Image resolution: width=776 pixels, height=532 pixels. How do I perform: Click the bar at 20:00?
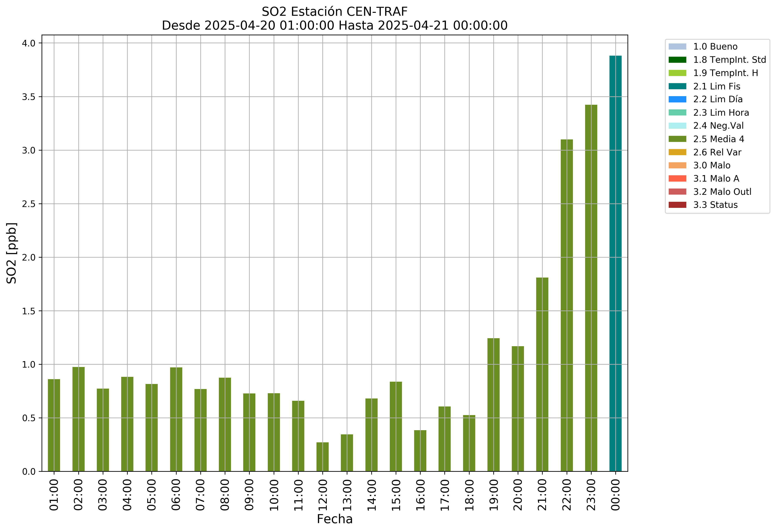[518, 409]
